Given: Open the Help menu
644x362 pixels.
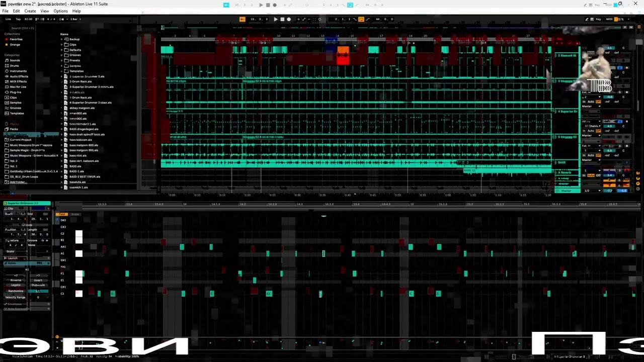Looking at the screenshot, I should pyautogui.click(x=76, y=11).
